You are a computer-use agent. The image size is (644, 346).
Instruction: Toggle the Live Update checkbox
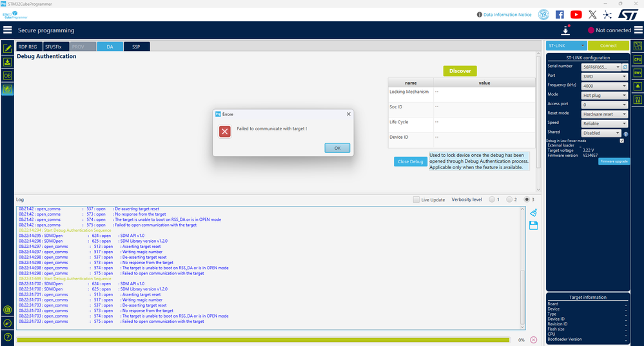[x=416, y=199]
